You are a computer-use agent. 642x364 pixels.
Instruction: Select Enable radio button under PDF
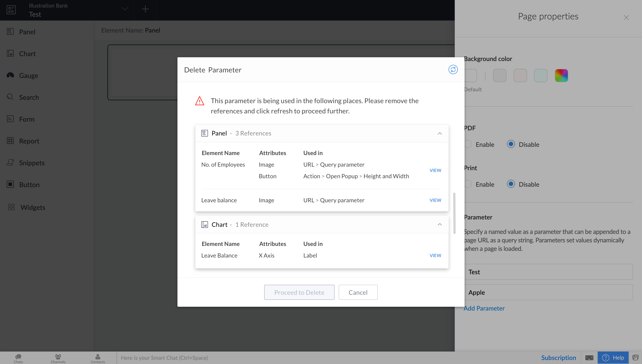pos(468,144)
